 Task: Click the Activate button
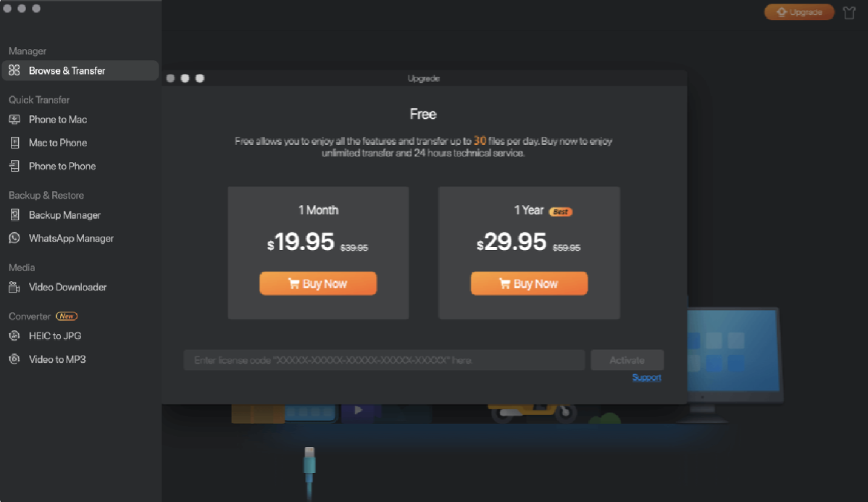(x=627, y=360)
